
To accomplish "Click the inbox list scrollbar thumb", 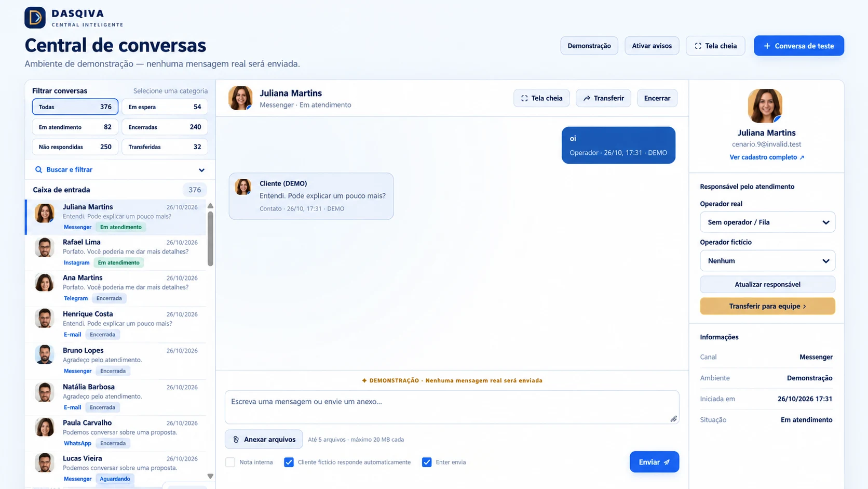I will click(x=210, y=239).
